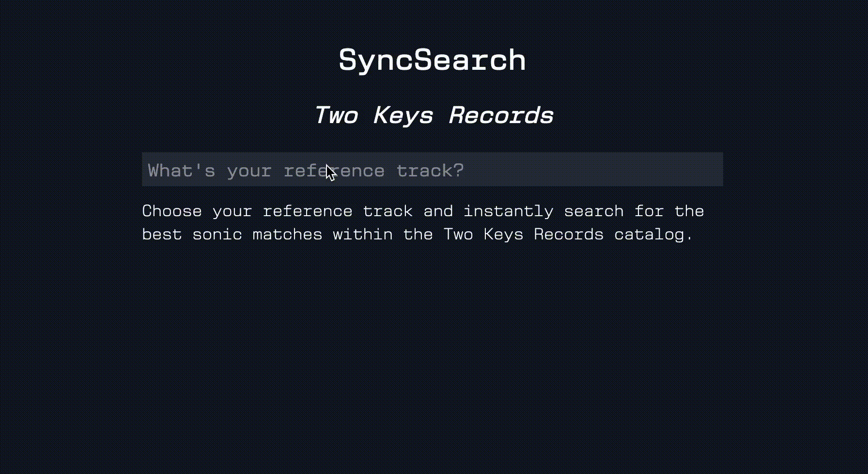Click the word "best" in the description
This screenshot has height=474, width=868.
[x=162, y=235]
